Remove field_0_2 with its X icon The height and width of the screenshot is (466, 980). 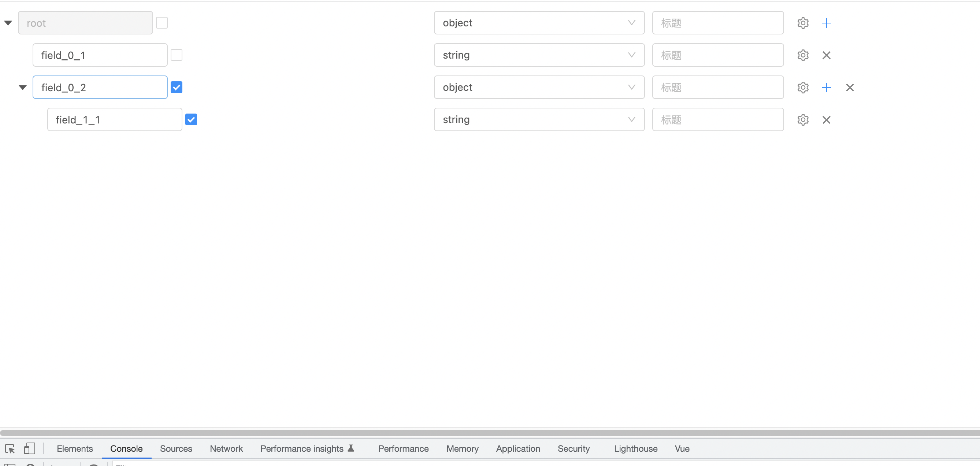pyautogui.click(x=850, y=88)
